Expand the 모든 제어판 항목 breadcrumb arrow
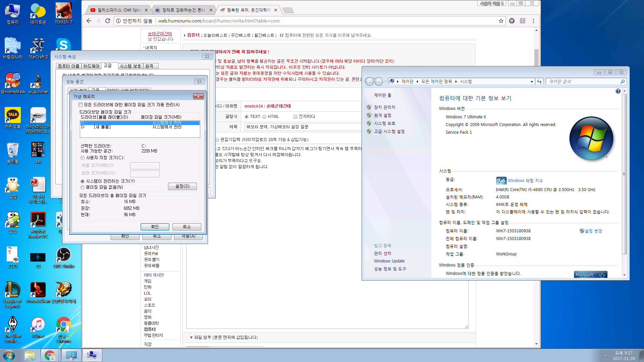The image size is (644, 362). (456, 82)
